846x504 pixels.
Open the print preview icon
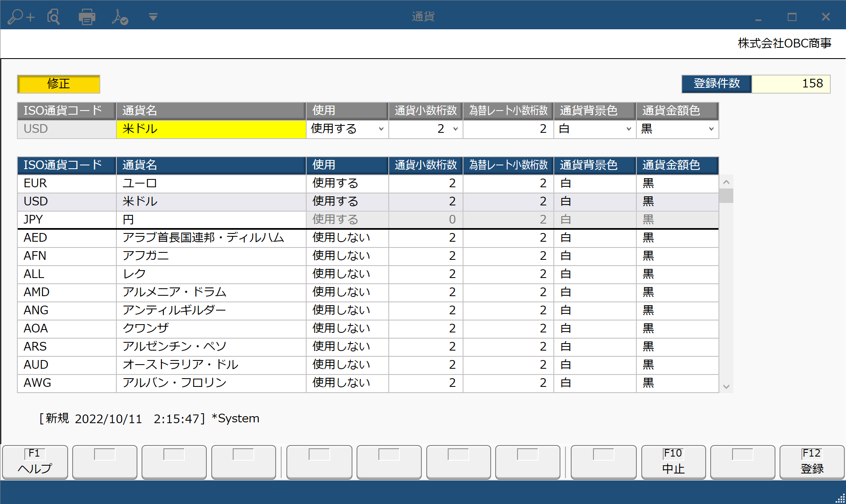coord(54,17)
